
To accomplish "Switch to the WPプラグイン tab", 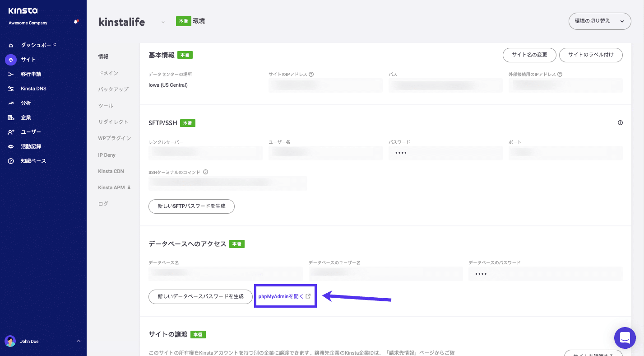I will pos(114,138).
